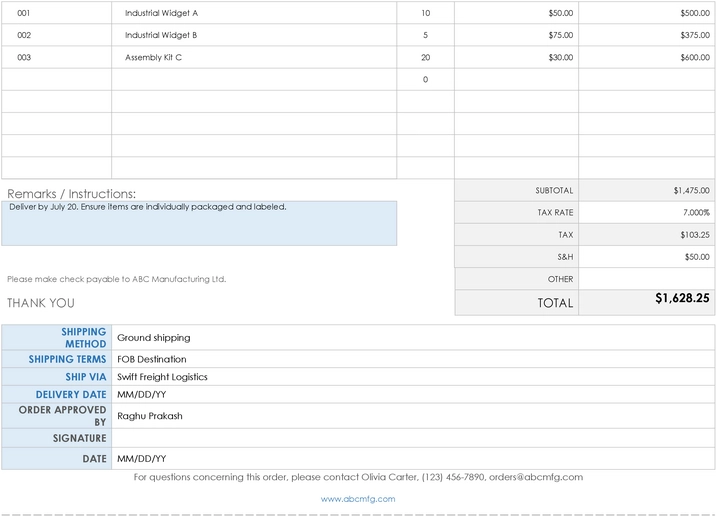
Task: Click the SUBTOTAL value $1,475.00
Action: pyautogui.click(x=646, y=190)
